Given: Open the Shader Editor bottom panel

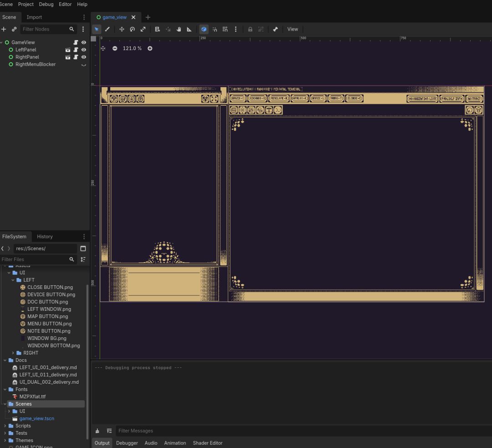Looking at the screenshot, I should (208, 443).
